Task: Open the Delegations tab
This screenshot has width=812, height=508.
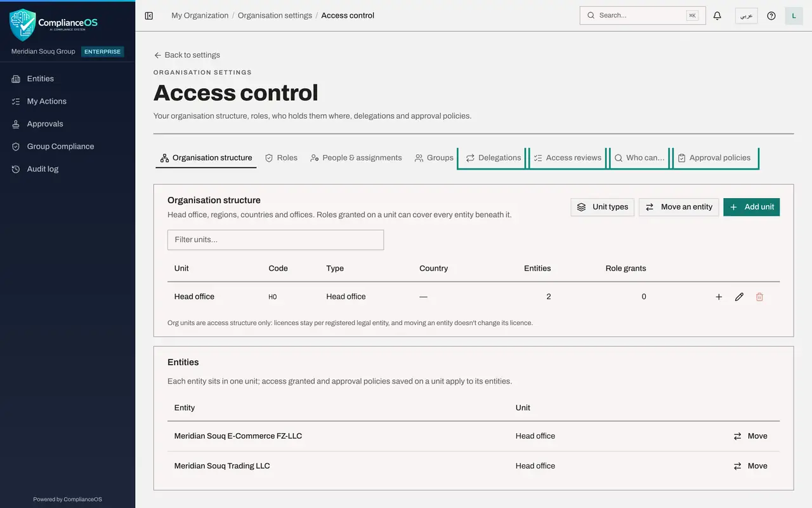Action: (x=493, y=157)
